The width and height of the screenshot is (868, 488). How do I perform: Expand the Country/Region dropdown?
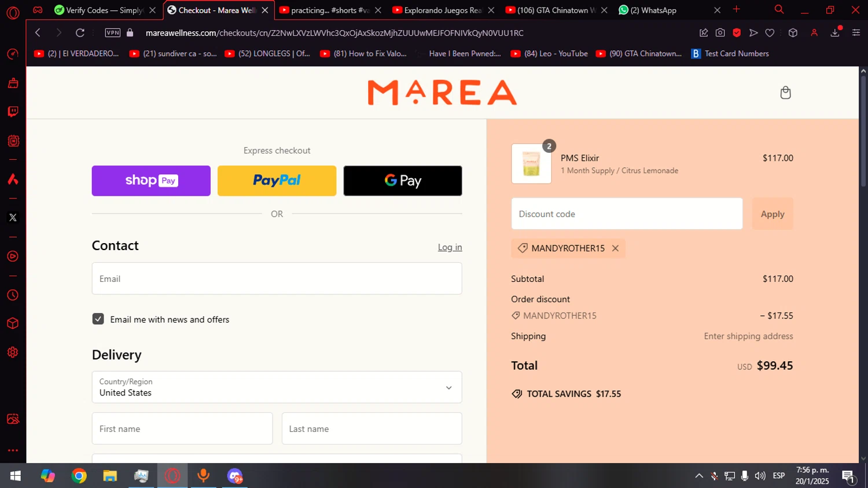pyautogui.click(x=277, y=387)
